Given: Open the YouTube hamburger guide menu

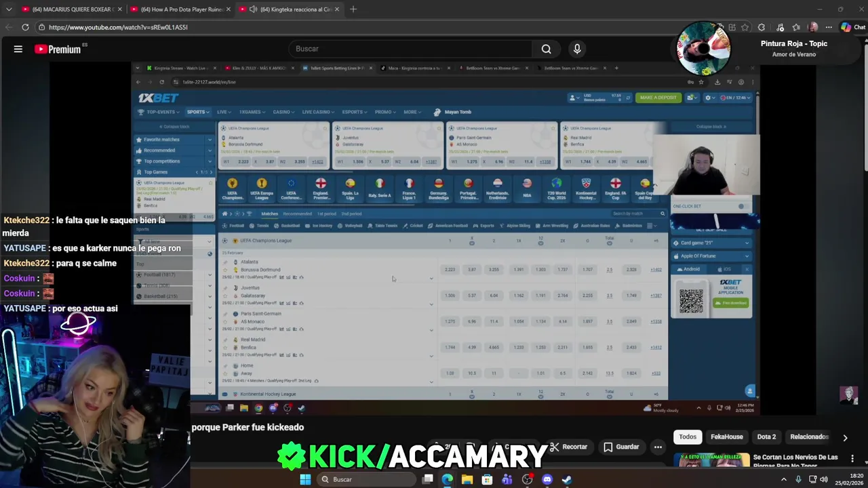Looking at the screenshot, I should point(18,49).
